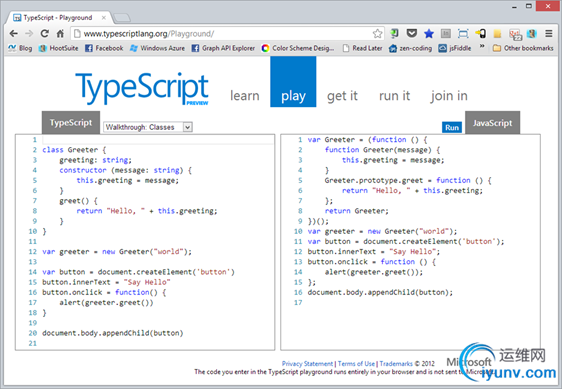Viewport: 562px width, 389px height.
Task: Open the jsFiddle bookmark
Action: coord(455,48)
